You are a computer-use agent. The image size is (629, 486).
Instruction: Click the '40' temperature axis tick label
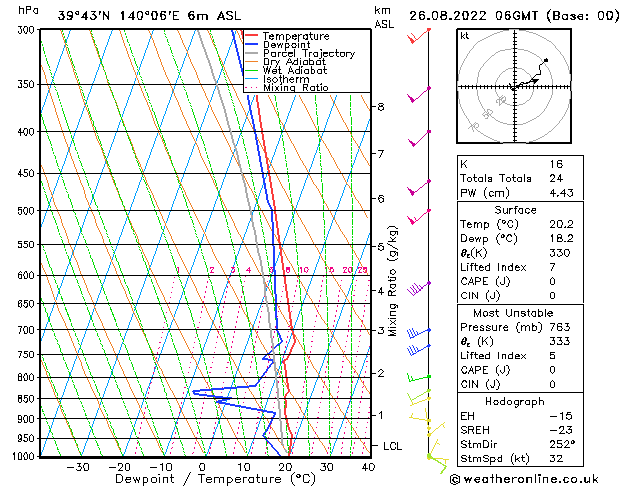point(368,467)
